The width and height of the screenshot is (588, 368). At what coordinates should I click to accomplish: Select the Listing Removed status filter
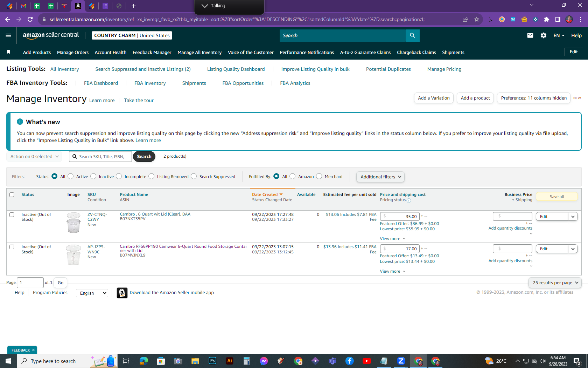(x=152, y=176)
